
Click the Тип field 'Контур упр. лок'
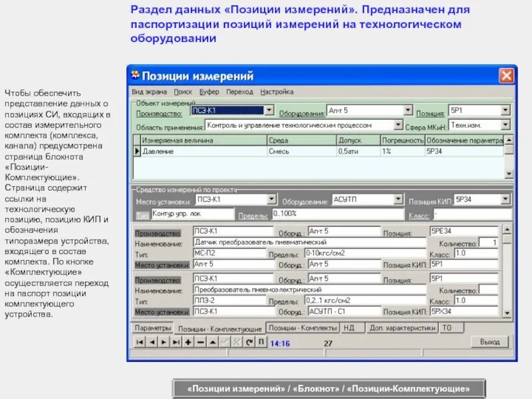[192, 213]
